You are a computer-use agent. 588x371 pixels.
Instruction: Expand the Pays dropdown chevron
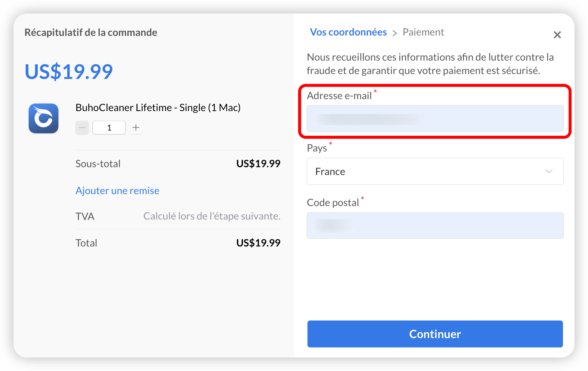(549, 171)
